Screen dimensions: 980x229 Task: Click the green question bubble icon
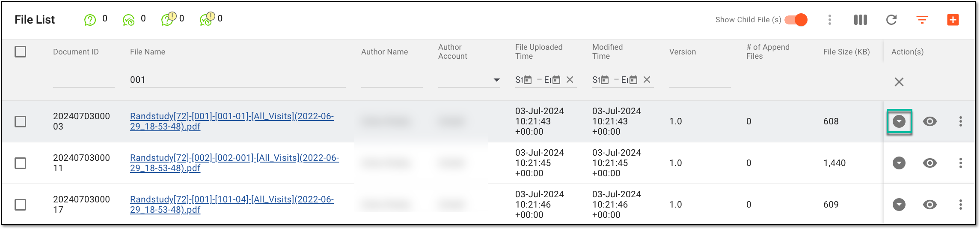coord(90,20)
